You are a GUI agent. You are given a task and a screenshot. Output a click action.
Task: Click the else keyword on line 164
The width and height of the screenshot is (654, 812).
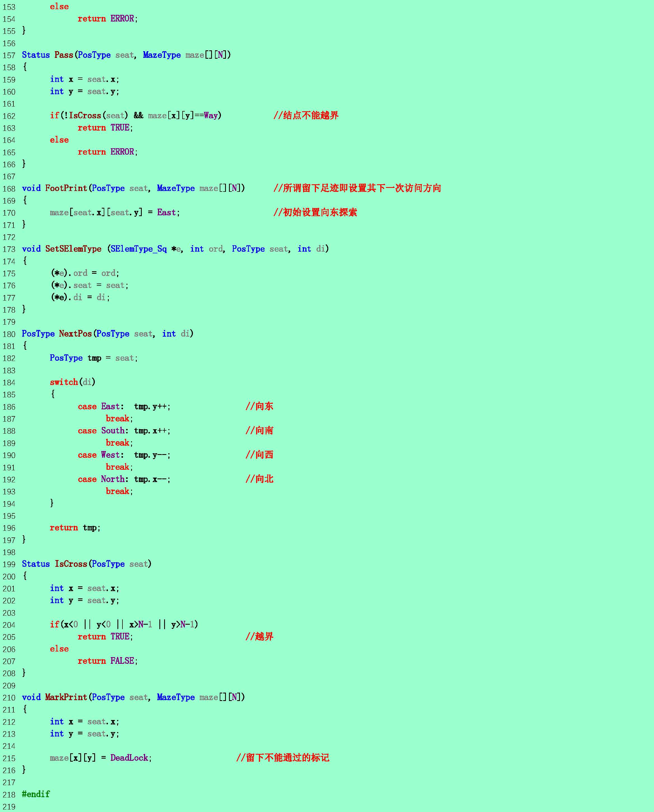tap(59, 140)
